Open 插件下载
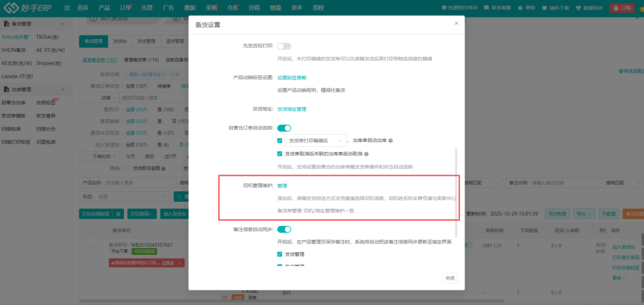Screen dimensions: 644x305 coord(556,8)
